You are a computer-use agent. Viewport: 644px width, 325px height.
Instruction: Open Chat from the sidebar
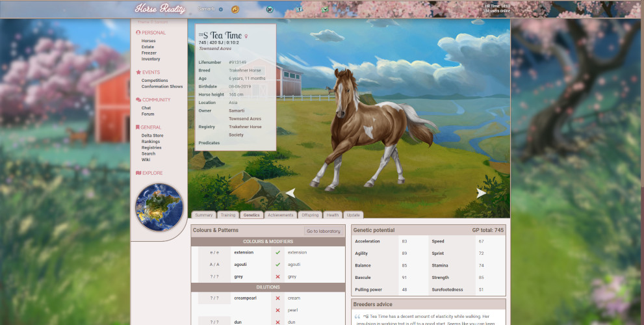[x=146, y=108]
